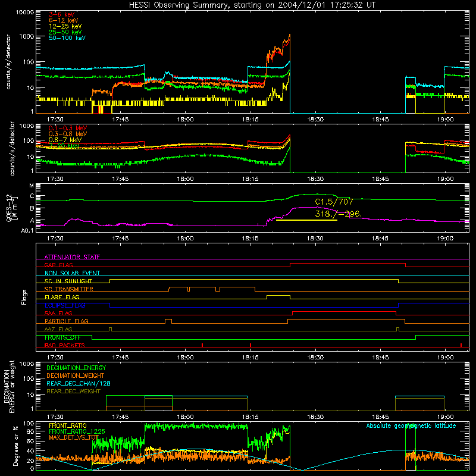476x476 pixels.
Task: Select the GAP_FLAG label
Action: [x=58, y=265]
